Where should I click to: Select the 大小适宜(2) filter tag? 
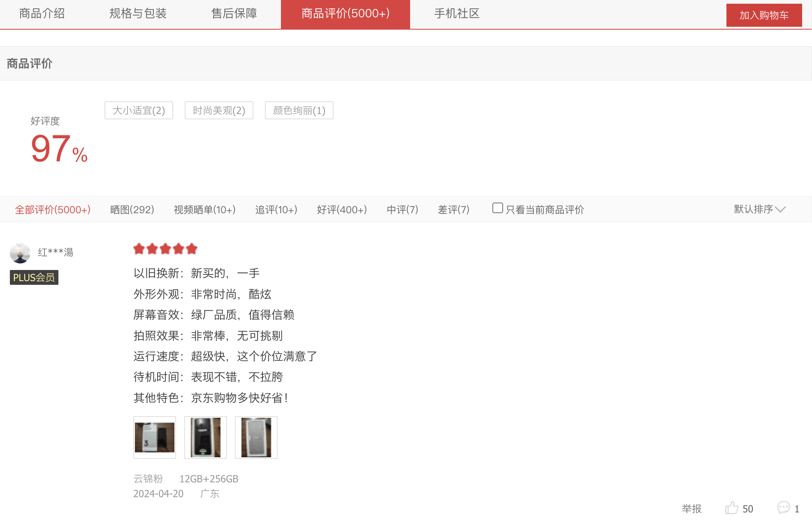pos(139,110)
